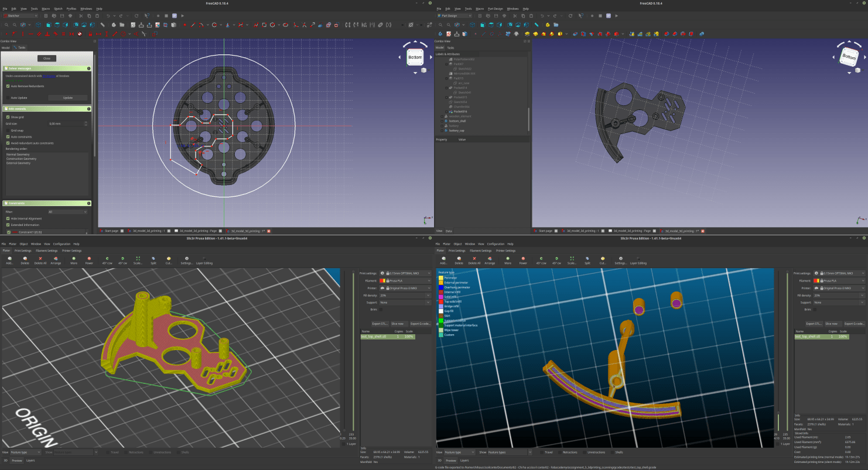
Task: Click the Bottom navigation cube face in Sketcher view
Action: [x=415, y=57]
